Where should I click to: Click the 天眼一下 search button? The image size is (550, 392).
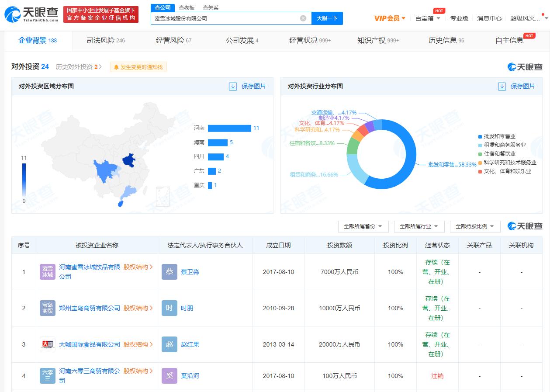pyautogui.click(x=327, y=18)
